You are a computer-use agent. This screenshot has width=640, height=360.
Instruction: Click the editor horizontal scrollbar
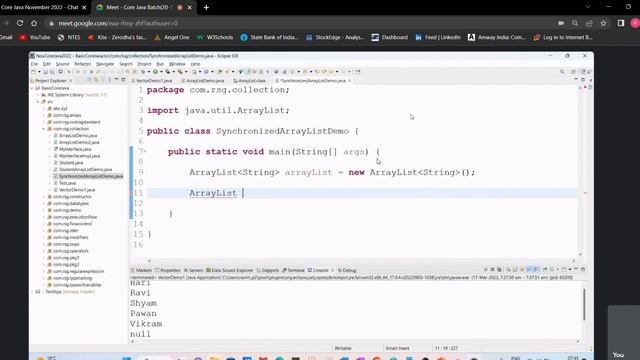click(362, 260)
